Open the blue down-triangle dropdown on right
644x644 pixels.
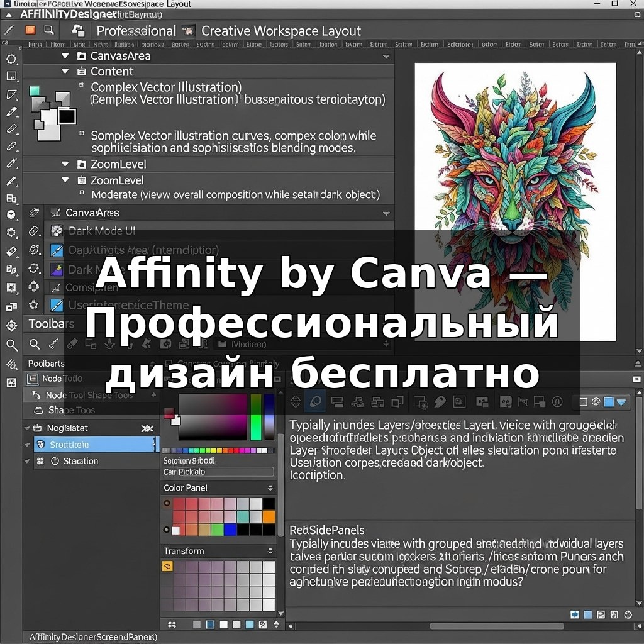[x=621, y=402]
